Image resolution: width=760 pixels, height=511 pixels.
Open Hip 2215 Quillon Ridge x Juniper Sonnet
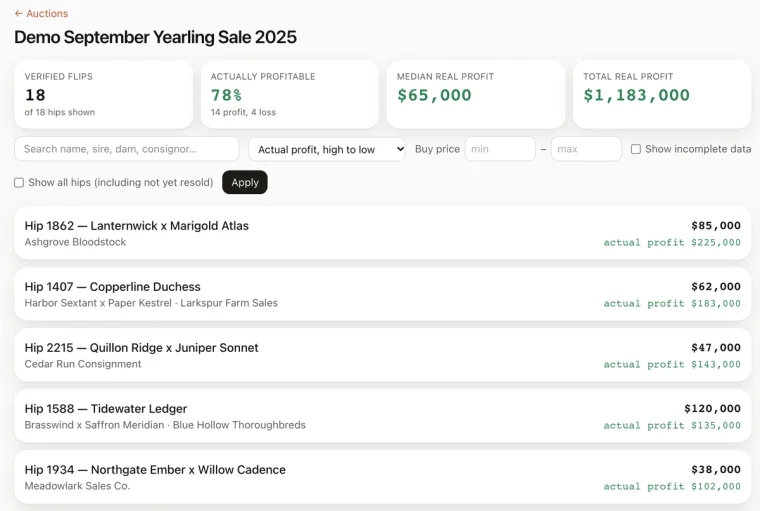(x=382, y=355)
